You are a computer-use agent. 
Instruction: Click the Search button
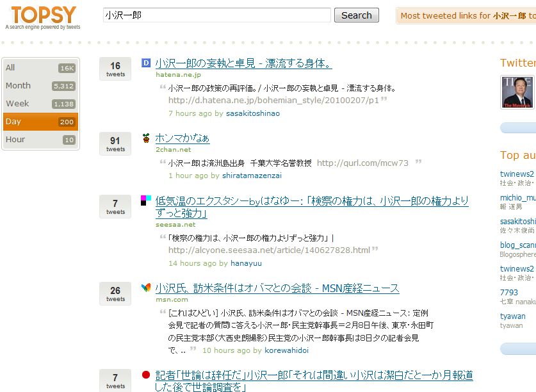pos(357,15)
